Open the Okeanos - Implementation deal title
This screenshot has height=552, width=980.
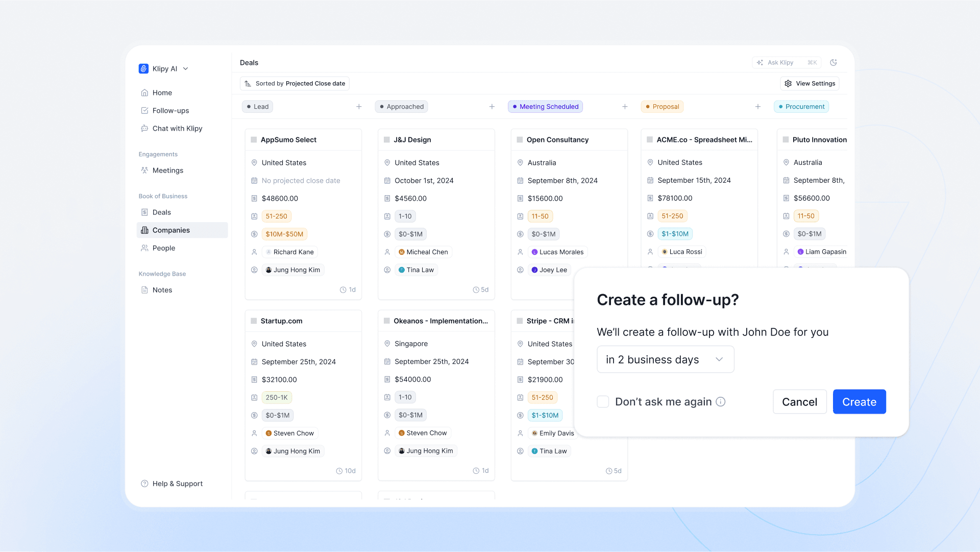pos(440,321)
